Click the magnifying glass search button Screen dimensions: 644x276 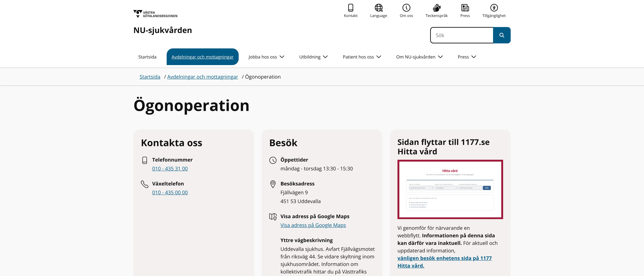(x=502, y=35)
